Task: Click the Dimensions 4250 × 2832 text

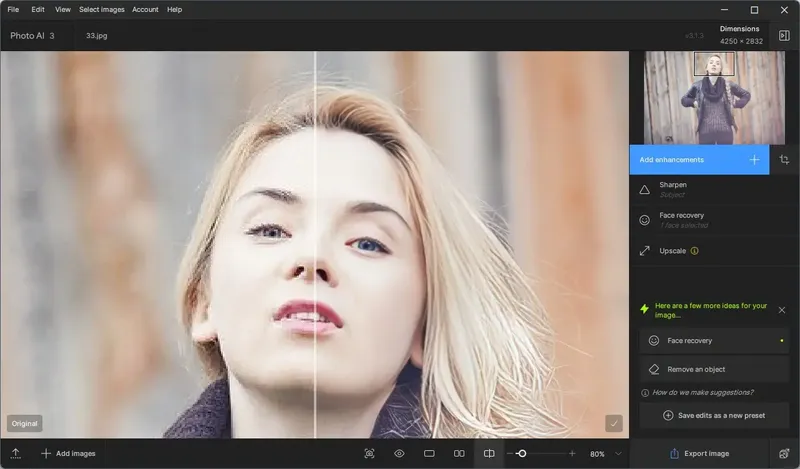Action: click(741, 35)
